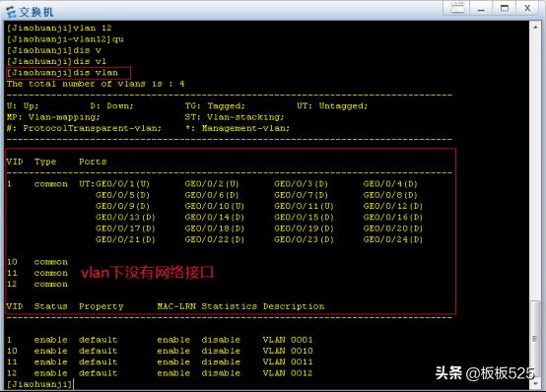The image size is (546, 392).
Task: Click the '#: ProtocolTransparent-vlan;' legend entry
Action: [x=84, y=128]
